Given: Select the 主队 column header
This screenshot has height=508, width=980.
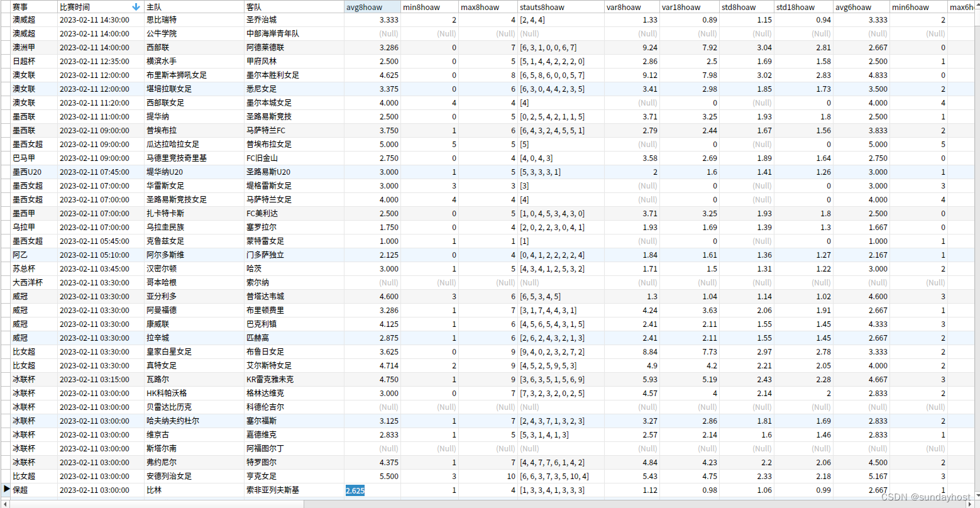Looking at the screenshot, I should pyautogui.click(x=194, y=7).
